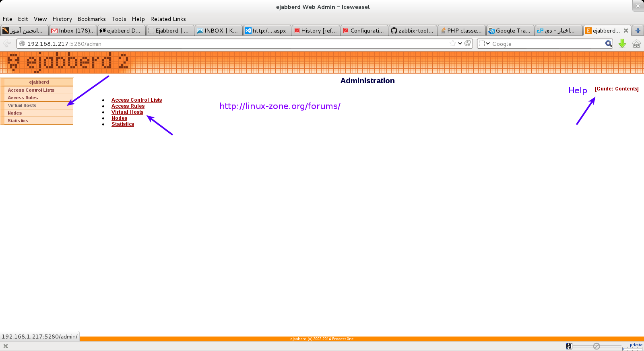Viewport: 644px width, 351px height.
Task: Close the status bar with the X icon
Action: [x=6, y=346]
